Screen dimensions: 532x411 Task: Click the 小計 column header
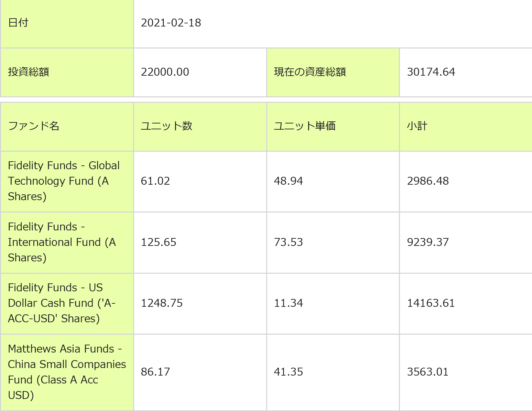pos(417,126)
